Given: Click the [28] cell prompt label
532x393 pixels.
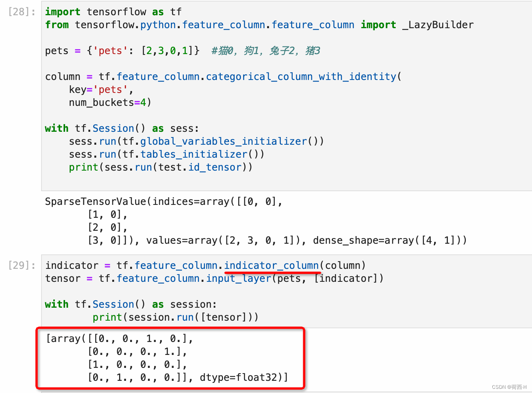Looking at the screenshot, I should pos(22,12).
